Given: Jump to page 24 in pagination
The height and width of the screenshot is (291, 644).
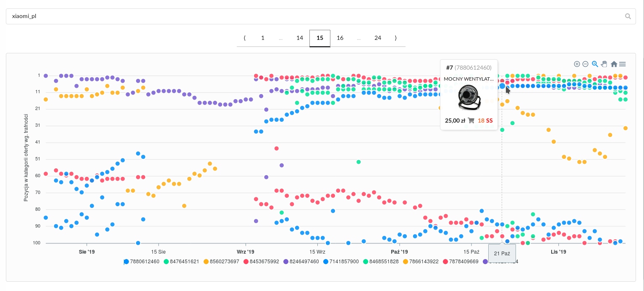Looking at the screenshot, I should point(378,38).
